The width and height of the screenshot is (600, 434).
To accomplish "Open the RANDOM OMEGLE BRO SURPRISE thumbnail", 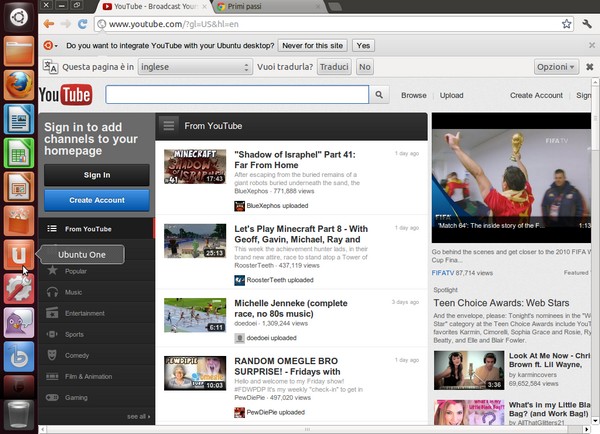I will [195, 373].
